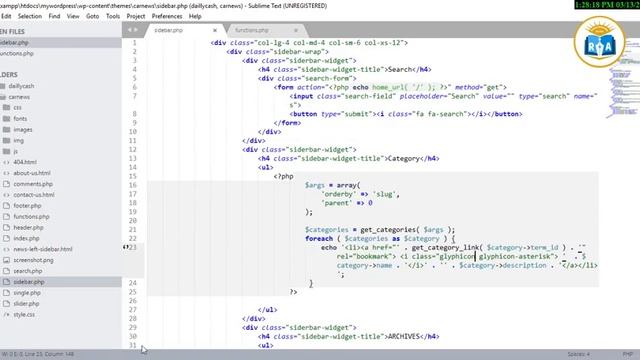Open header.php in the sidebar
The height and width of the screenshot is (360, 640).
pyautogui.click(x=28, y=228)
